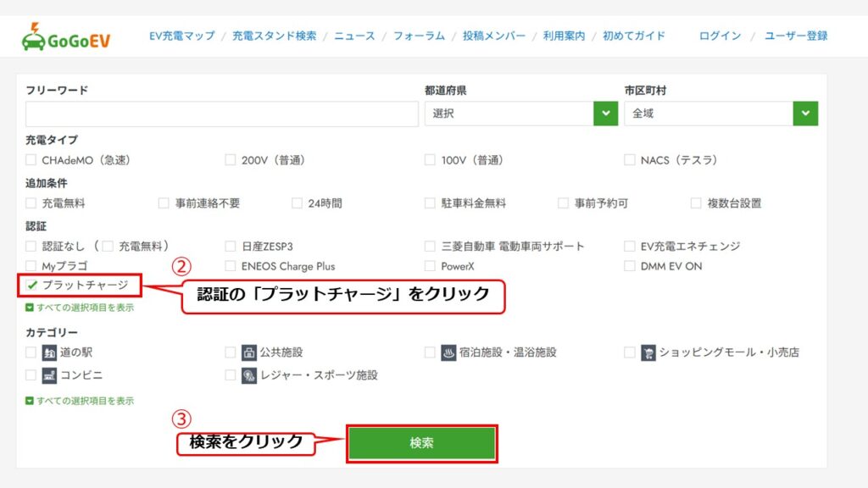The width and height of the screenshot is (868, 488).
Task: Check the EV充電エネチェンジ checkbox
Action: (630, 247)
